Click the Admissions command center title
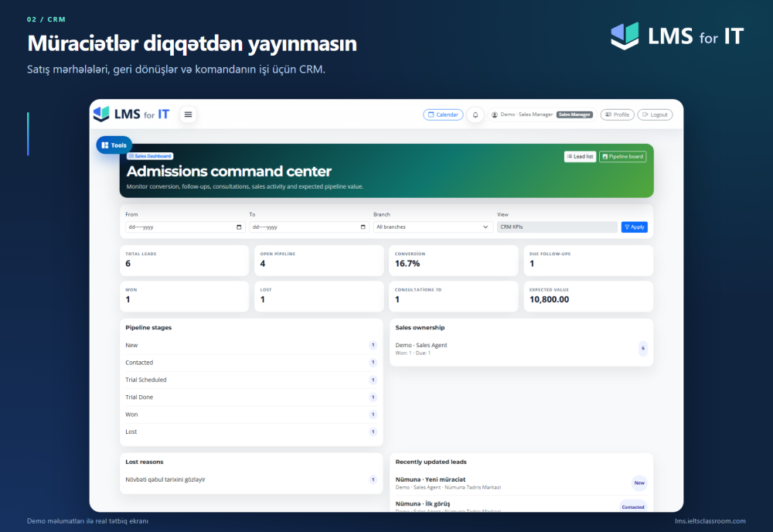This screenshot has width=773, height=532. (229, 171)
